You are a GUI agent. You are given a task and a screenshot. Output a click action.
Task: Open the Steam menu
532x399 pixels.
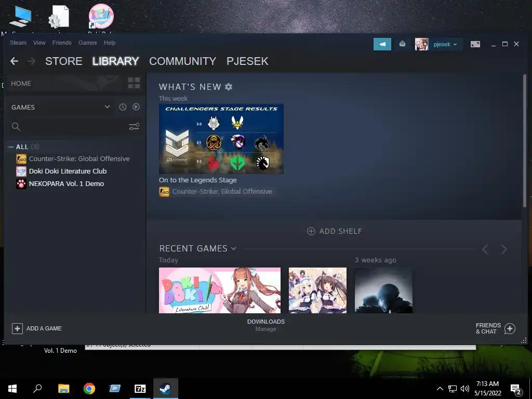pyautogui.click(x=18, y=43)
